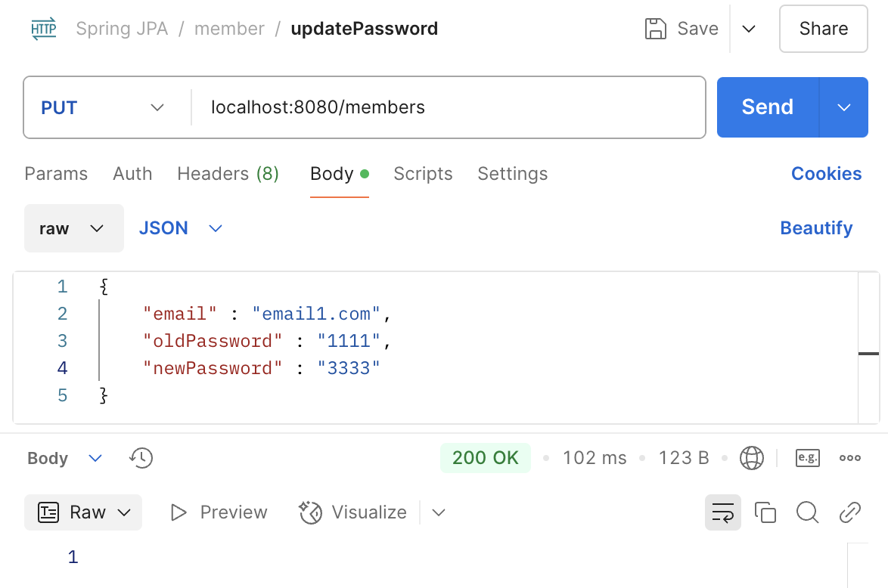Search the response with magnifier icon
Image resolution: width=888 pixels, height=588 pixels.
point(808,512)
